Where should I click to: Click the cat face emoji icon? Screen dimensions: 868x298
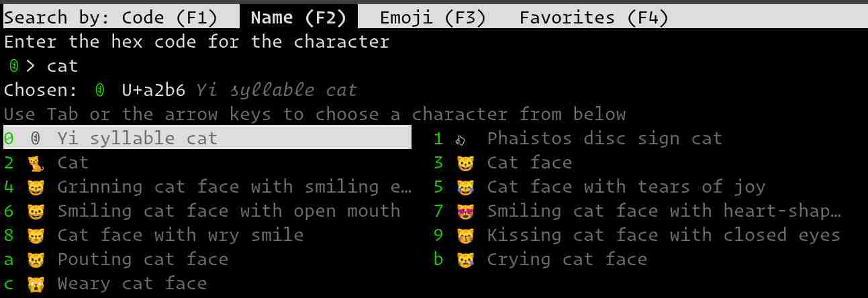(x=465, y=163)
